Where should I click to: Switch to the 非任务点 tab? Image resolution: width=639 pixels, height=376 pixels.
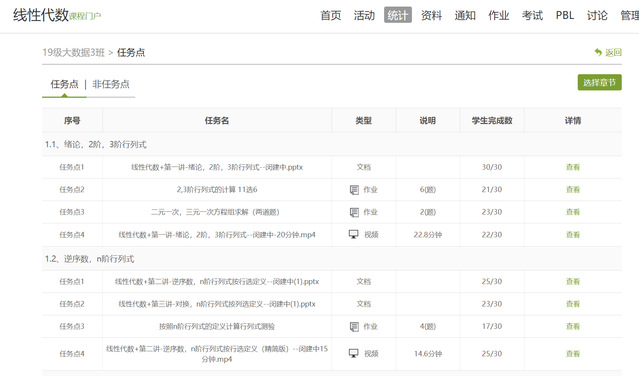(x=111, y=84)
